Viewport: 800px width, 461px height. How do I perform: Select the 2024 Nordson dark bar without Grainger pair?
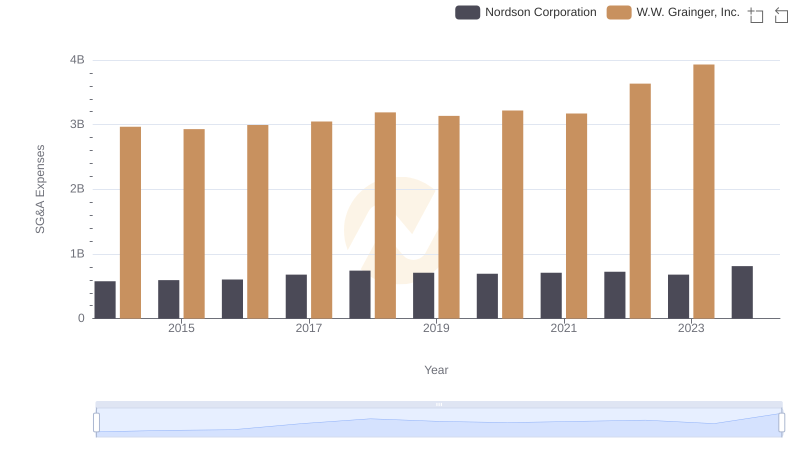coord(742,292)
